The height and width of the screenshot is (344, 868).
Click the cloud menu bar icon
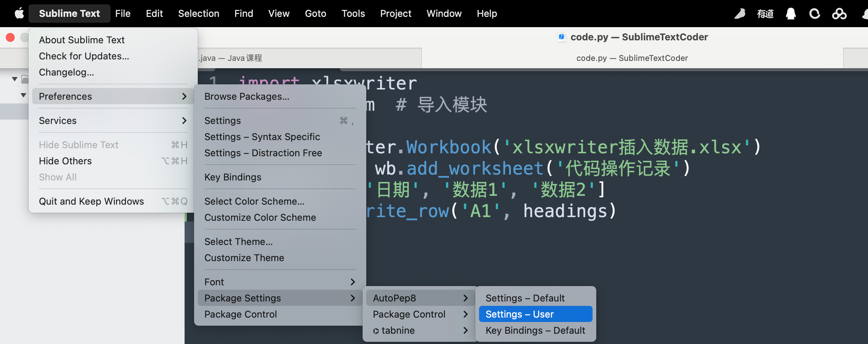(839, 14)
